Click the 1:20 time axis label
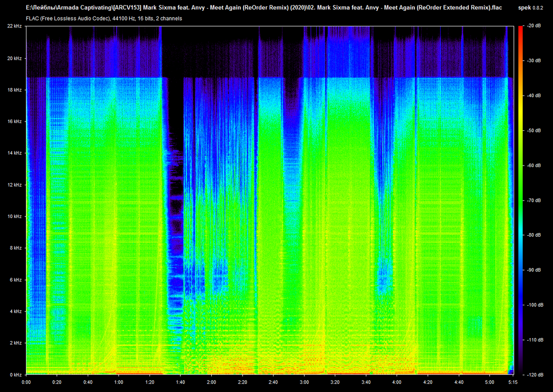553x392 pixels. click(150, 382)
